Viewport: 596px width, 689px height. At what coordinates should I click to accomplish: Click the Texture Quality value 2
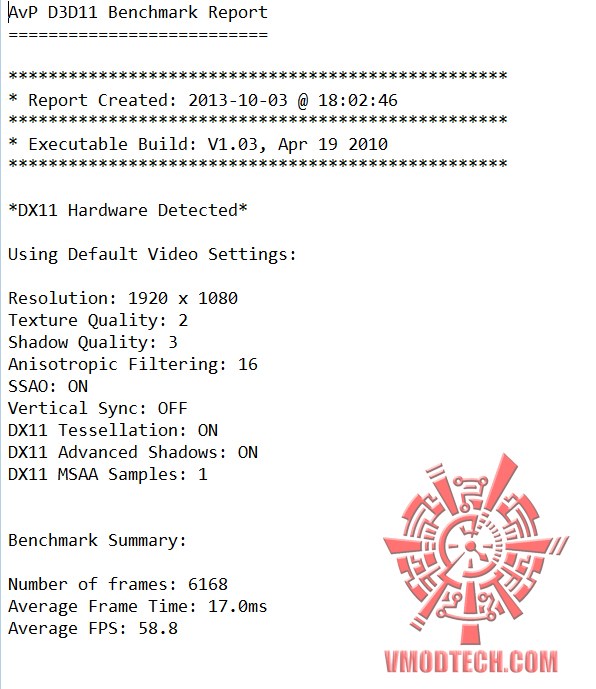pyautogui.click(x=183, y=320)
